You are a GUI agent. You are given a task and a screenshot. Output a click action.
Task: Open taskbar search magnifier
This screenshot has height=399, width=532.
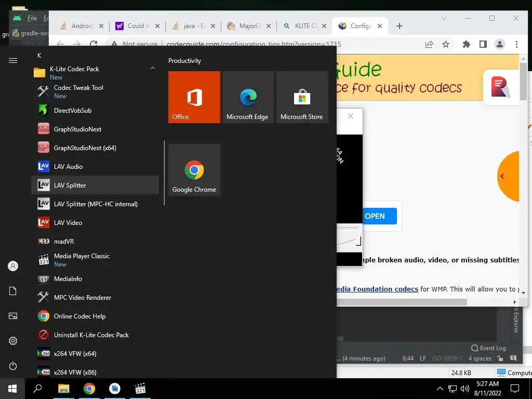[x=37, y=389]
